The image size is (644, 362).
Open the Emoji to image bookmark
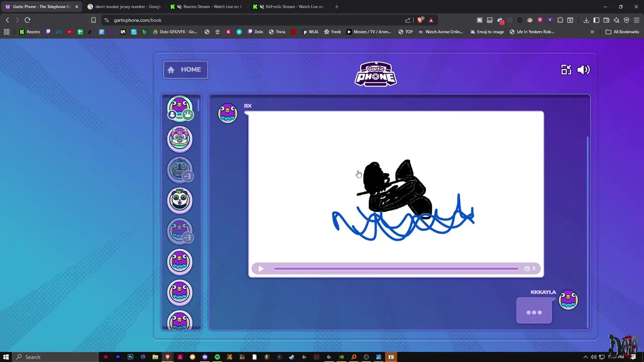(487, 32)
